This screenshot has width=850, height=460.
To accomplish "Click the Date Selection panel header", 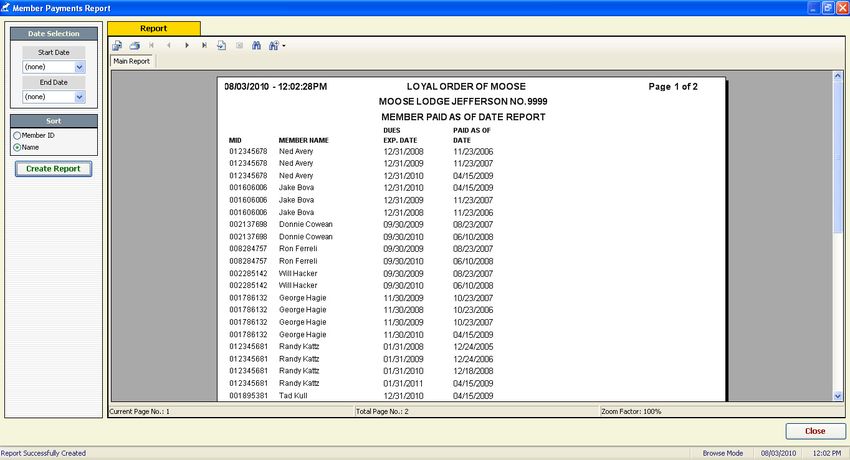I will (54, 34).
